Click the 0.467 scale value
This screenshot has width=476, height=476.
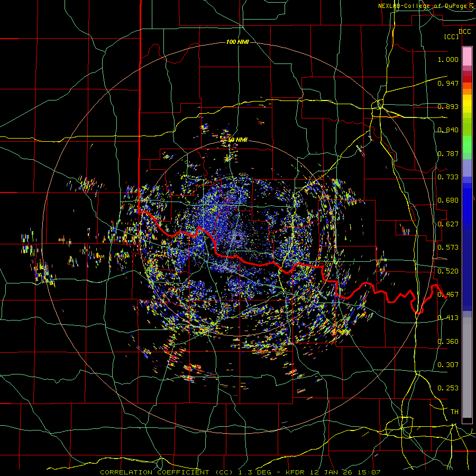tap(448, 295)
